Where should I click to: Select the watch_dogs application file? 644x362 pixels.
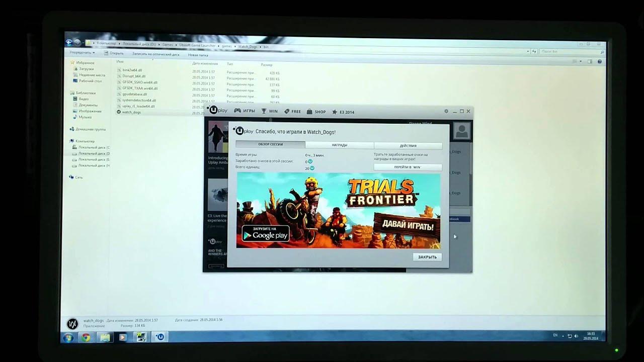point(129,112)
